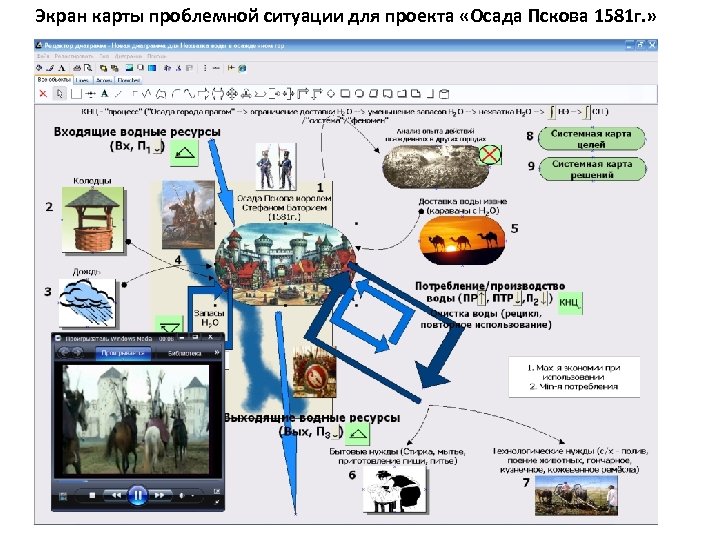Switch media player to full screen
Viewport: 720px width, 540px height.
point(217,491)
